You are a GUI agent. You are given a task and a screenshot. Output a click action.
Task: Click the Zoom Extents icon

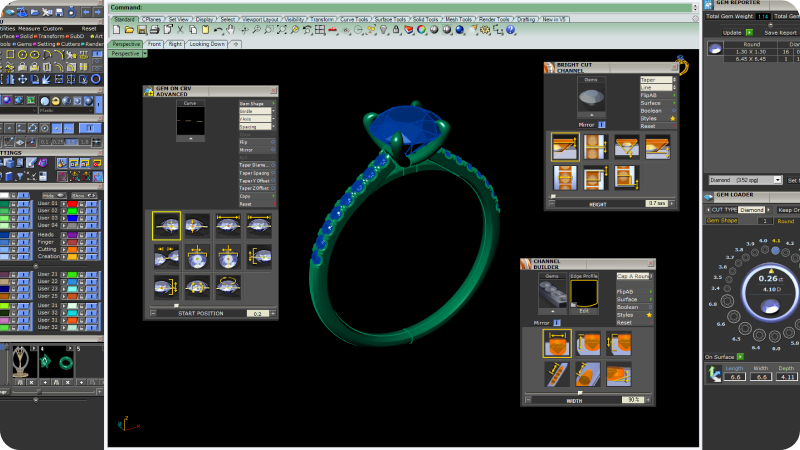pyautogui.click(x=282, y=30)
